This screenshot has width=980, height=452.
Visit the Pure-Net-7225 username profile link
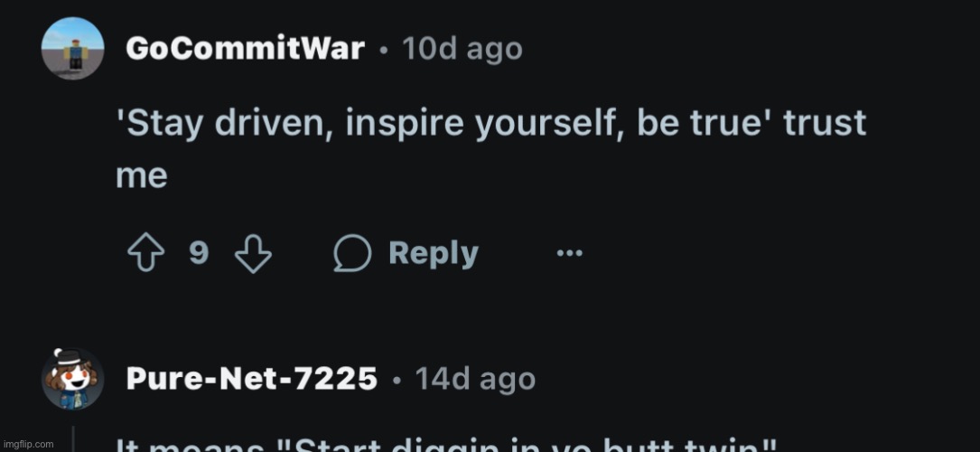point(252,378)
